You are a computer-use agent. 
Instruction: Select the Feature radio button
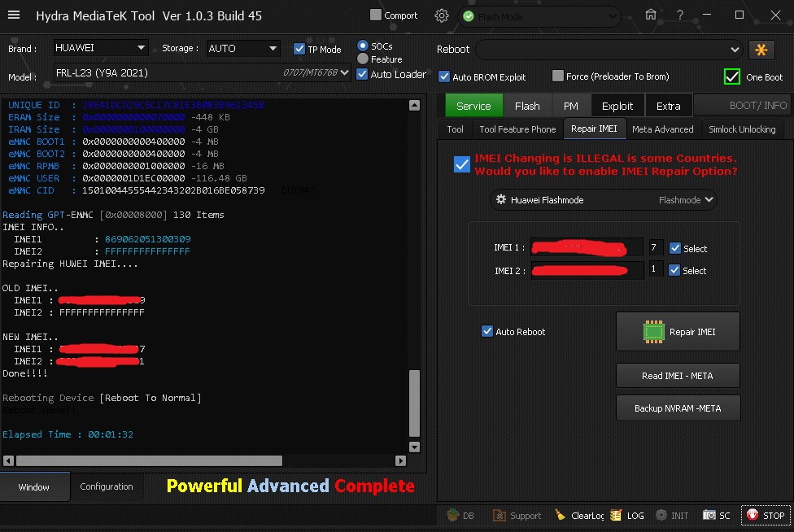pyautogui.click(x=363, y=59)
